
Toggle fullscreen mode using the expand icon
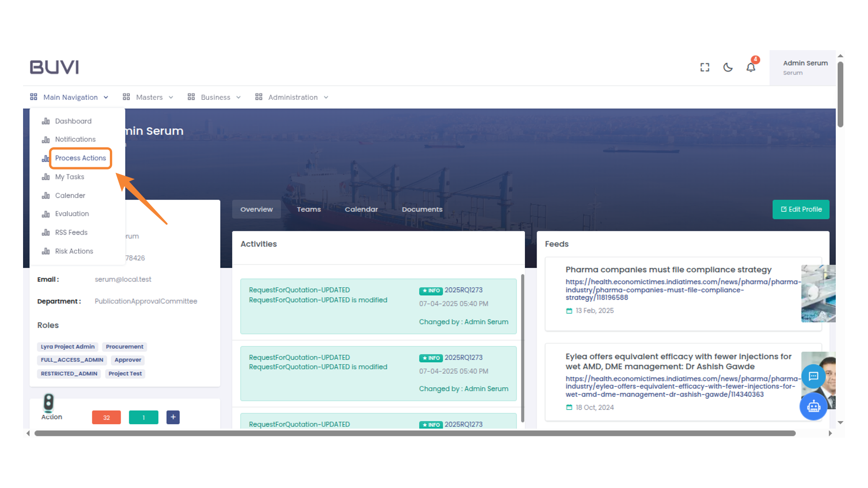[704, 67]
